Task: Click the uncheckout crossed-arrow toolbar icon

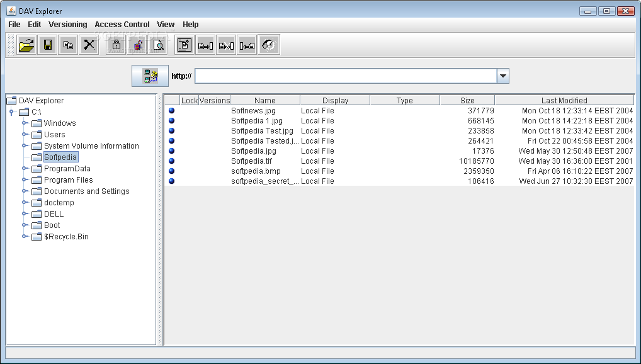Action: [x=226, y=45]
